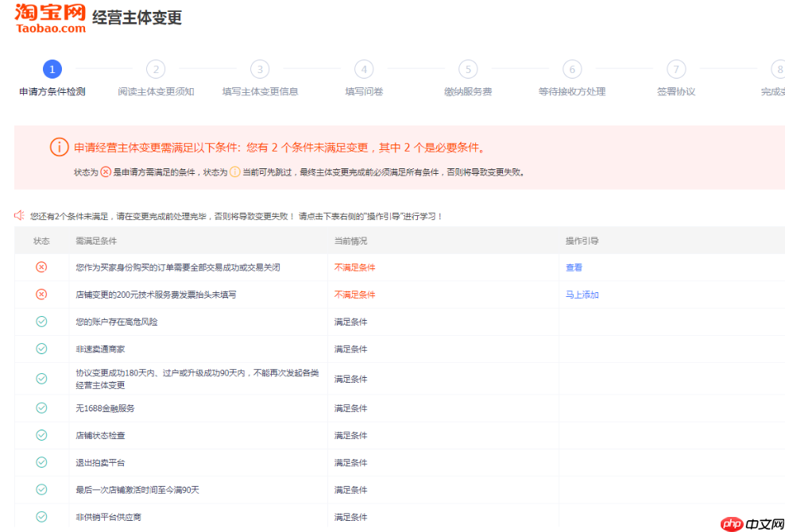Click the 马上添加 link for service fee
This screenshot has height=532, width=785.
tap(582, 295)
